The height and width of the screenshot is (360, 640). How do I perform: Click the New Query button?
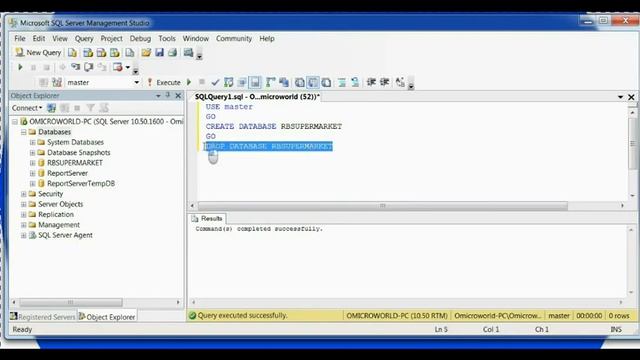(x=38, y=53)
